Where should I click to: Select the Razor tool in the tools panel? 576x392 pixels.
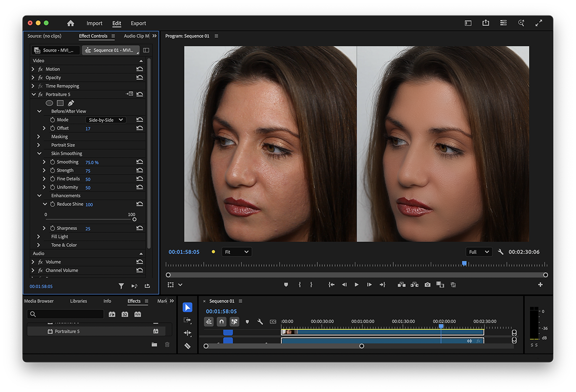pyautogui.click(x=187, y=346)
